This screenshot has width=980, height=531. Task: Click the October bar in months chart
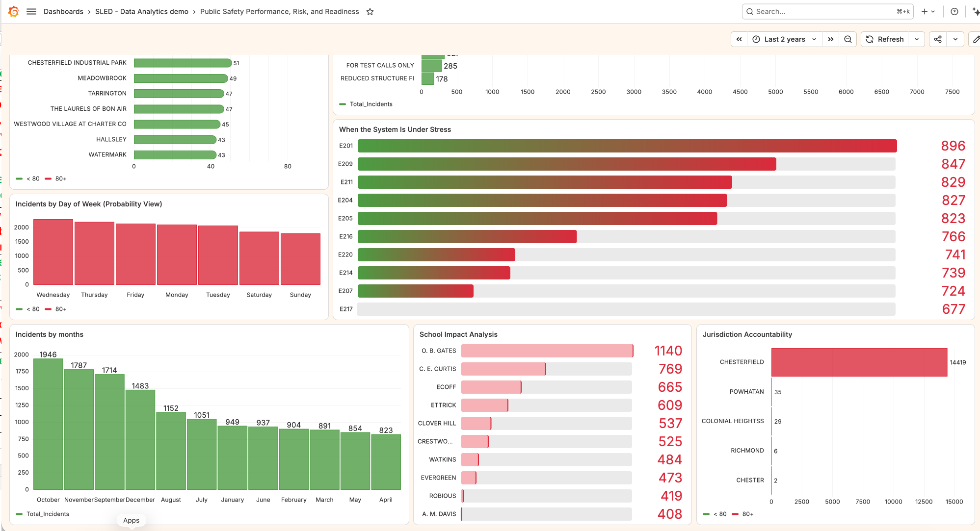pos(48,424)
